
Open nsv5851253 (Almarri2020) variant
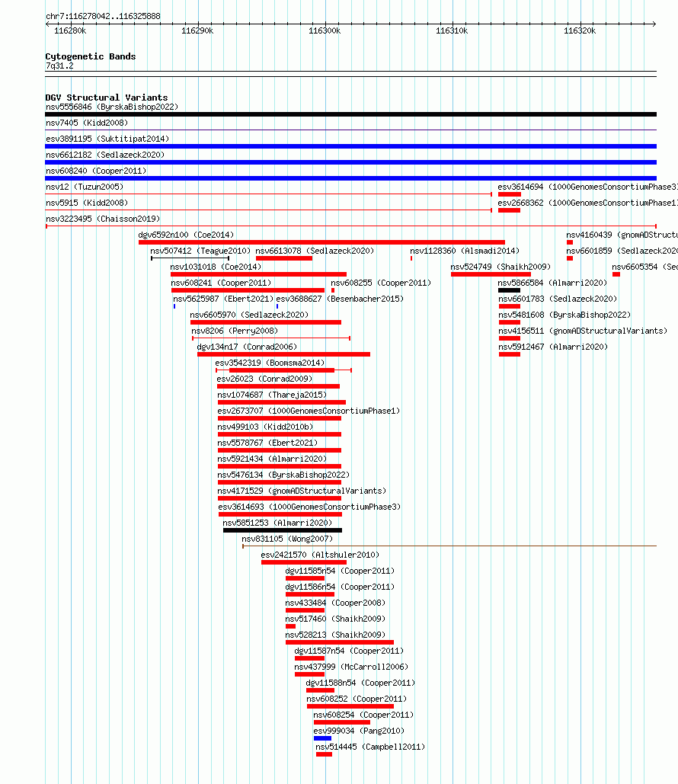click(x=277, y=523)
